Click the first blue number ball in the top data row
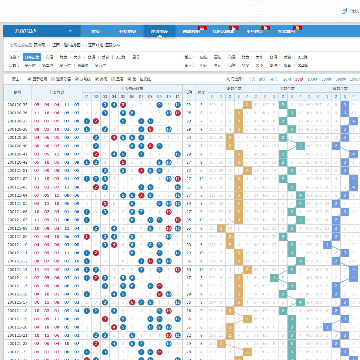 tap(105, 105)
